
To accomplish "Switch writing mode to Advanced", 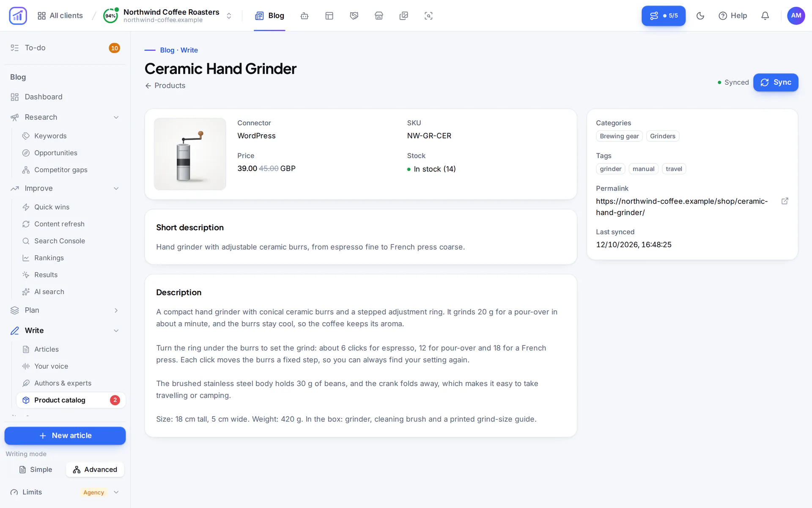I will pos(95,469).
